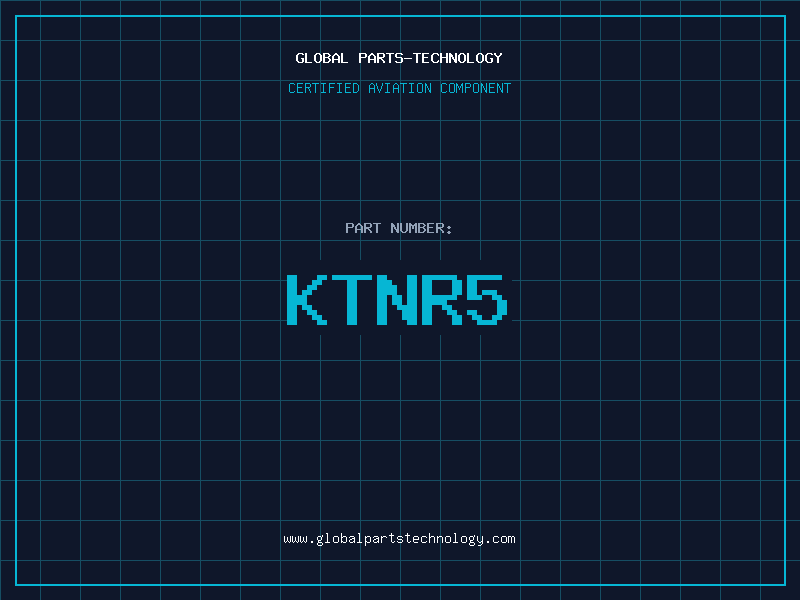Click the letter R in the part number
The image size is (800, 600).
[443, 300]
